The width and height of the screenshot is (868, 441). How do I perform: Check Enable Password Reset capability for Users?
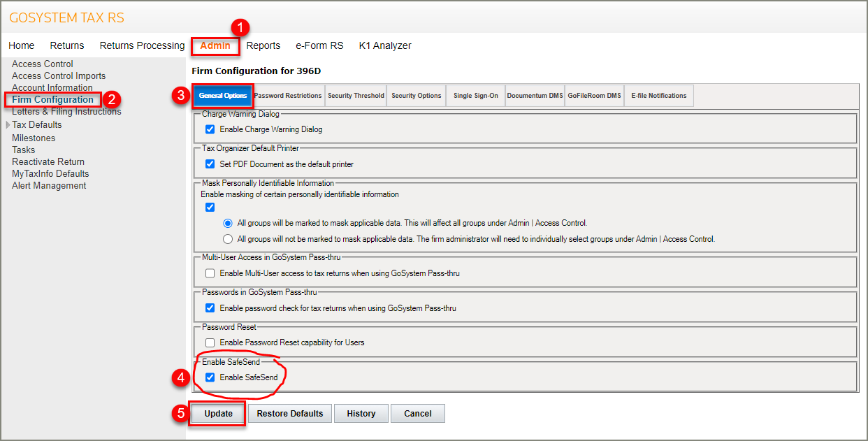[x=210, y=342]
